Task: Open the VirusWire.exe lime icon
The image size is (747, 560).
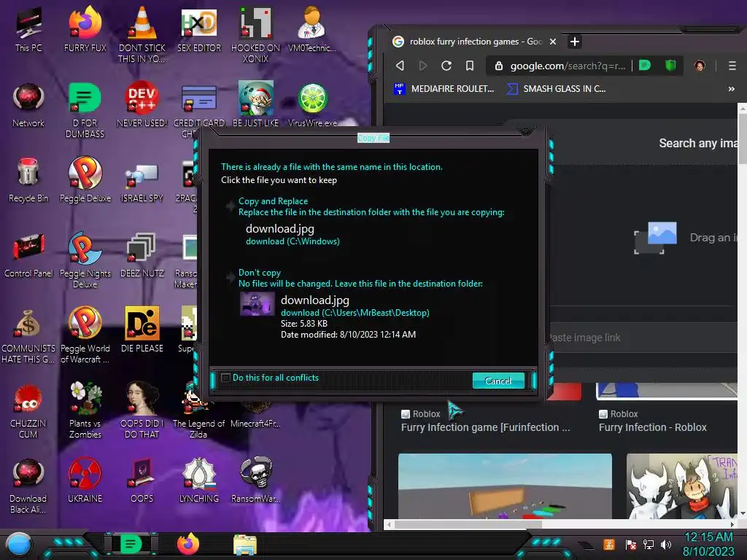Action: [312, 105]
